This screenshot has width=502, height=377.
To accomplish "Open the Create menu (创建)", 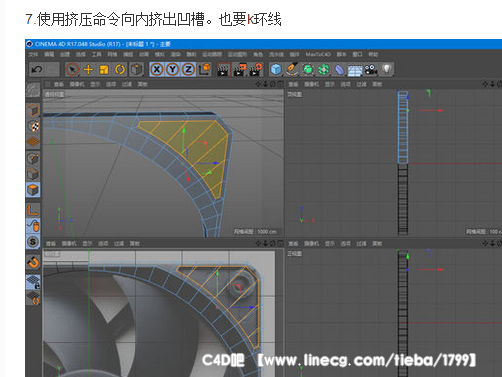I will click(x=65, y=54).
